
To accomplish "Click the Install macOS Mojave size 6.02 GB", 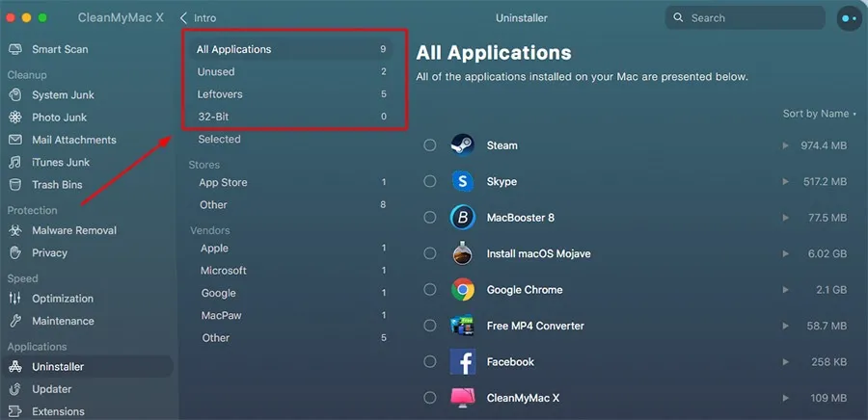I will [826, 253].
